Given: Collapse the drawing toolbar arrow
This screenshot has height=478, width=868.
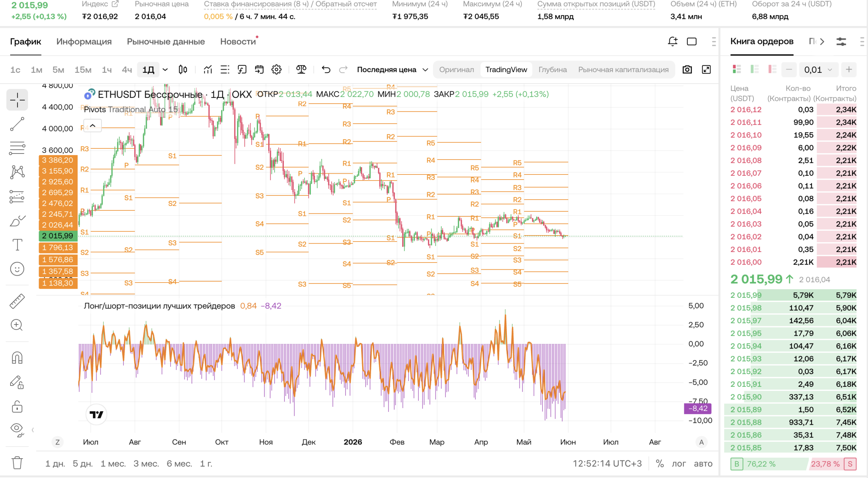Looking at the screenshot, I should tap(33, 430).
